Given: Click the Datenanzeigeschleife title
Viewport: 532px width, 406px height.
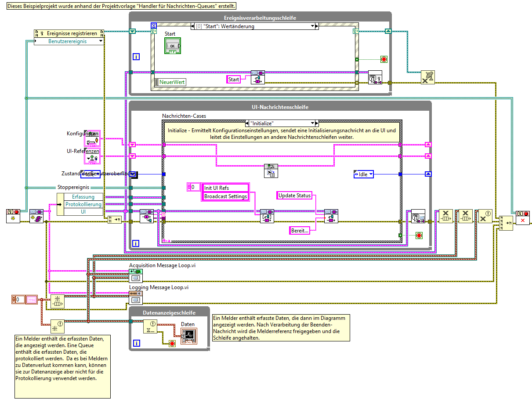Looking at the screenshot, I should coord(169,312).
